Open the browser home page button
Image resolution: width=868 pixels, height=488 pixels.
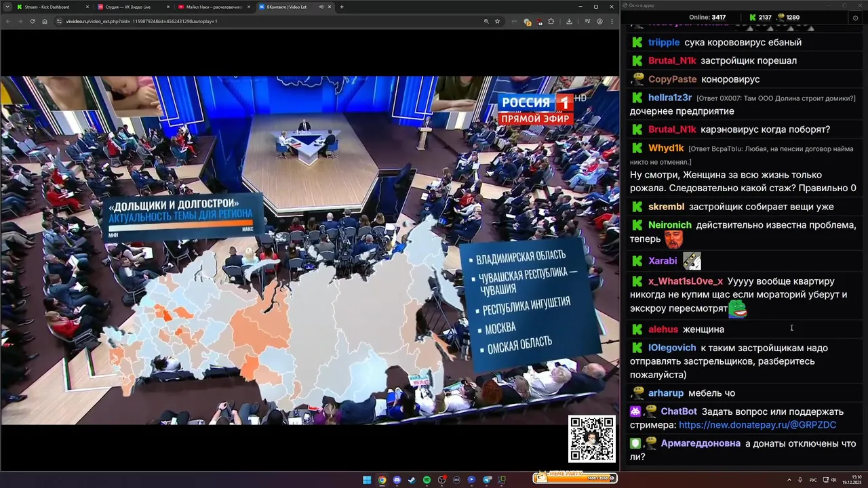pos(45,21)
